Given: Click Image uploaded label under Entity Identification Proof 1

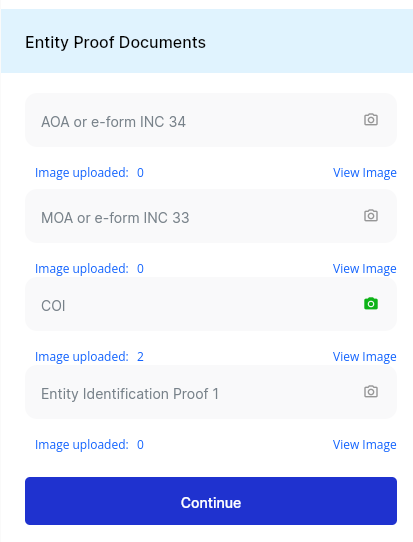Looking at the screenshot, I should click(x=82, y=445).
